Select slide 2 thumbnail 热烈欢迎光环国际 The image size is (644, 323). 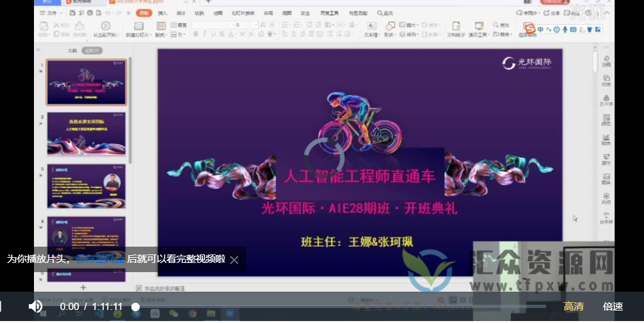pyautogui.click(x=86, y=134)
